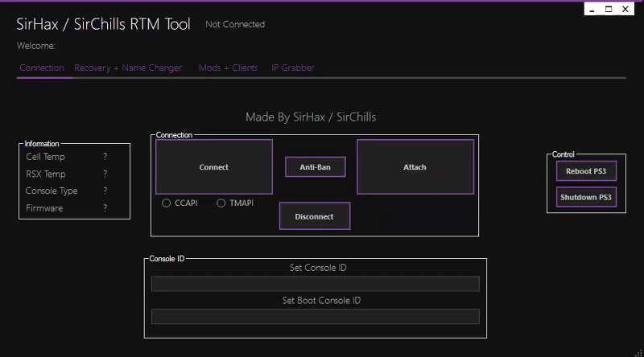Go to the IP Grabber tab

click(292, 68)
